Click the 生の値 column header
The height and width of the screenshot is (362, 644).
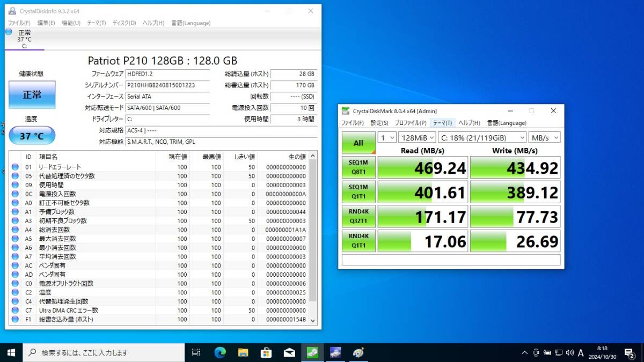[283, 157]
